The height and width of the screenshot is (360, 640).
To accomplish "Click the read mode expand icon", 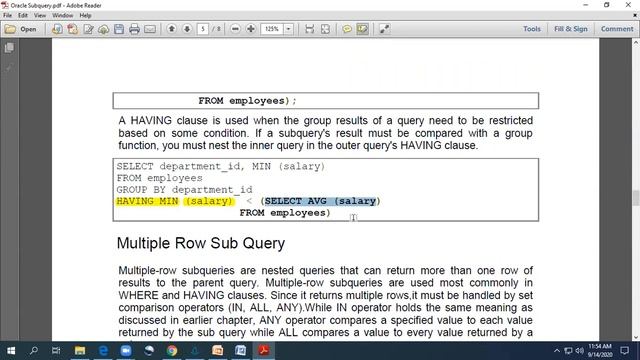I will (x=384, y=29).
